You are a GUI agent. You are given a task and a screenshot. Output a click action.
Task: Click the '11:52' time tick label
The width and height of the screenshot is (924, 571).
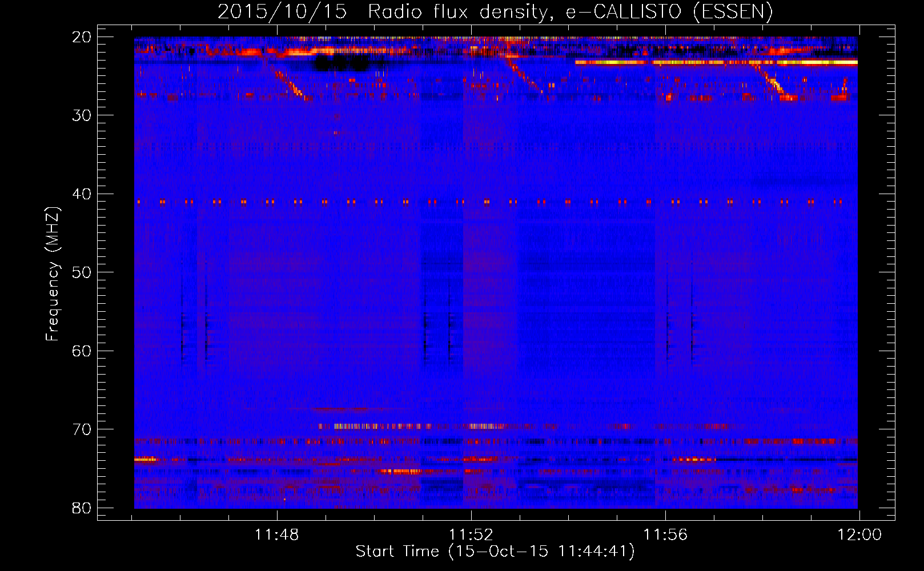point(471,535)
